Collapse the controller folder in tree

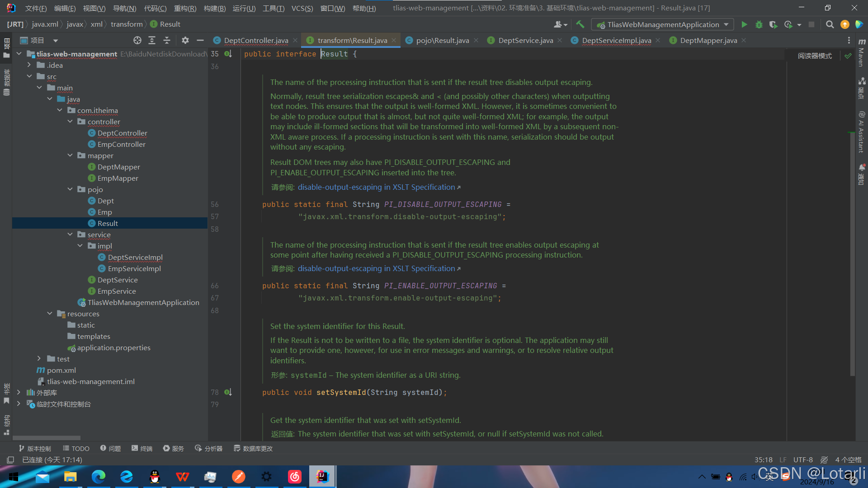(70, 122)
